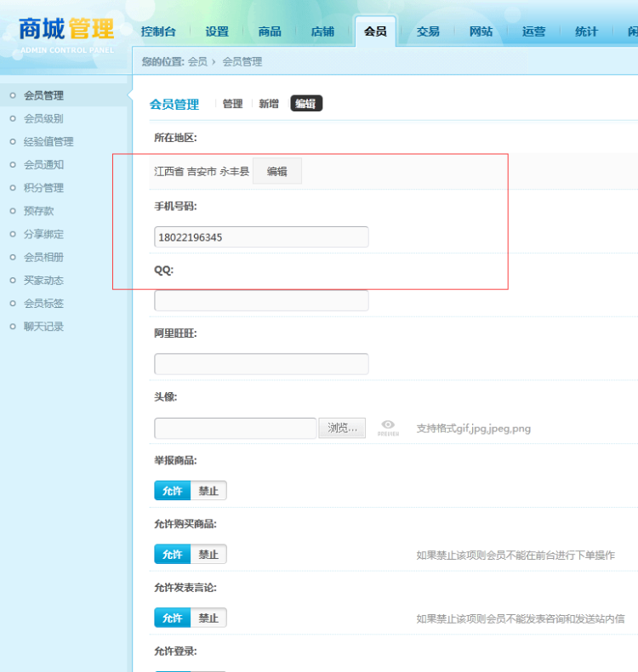Screen dimensions: 638x672
Task: Set 举报商品 to 允许
Action: point(172,491)
